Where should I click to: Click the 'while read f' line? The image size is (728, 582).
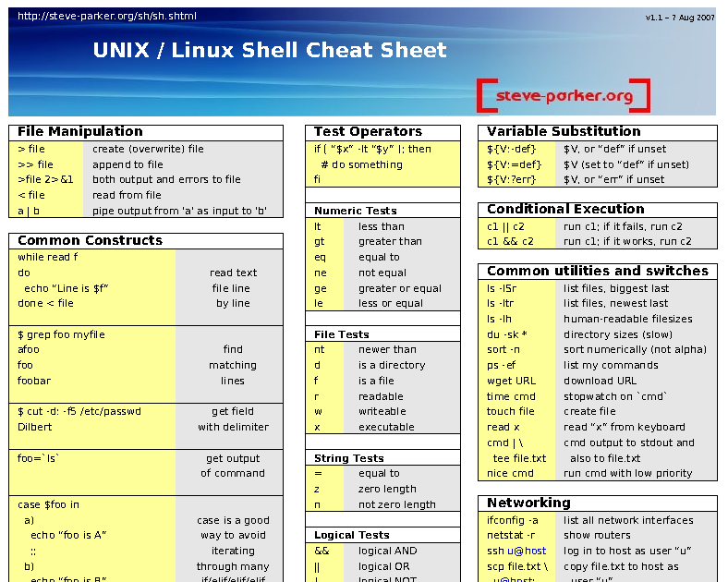[x=48, y=257]
